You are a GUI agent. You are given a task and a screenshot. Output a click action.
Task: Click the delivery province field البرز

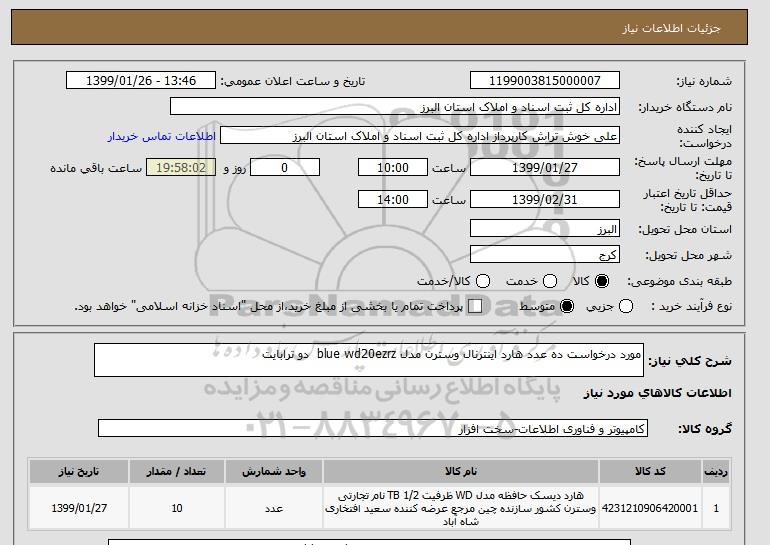click(x=545, y=229)
